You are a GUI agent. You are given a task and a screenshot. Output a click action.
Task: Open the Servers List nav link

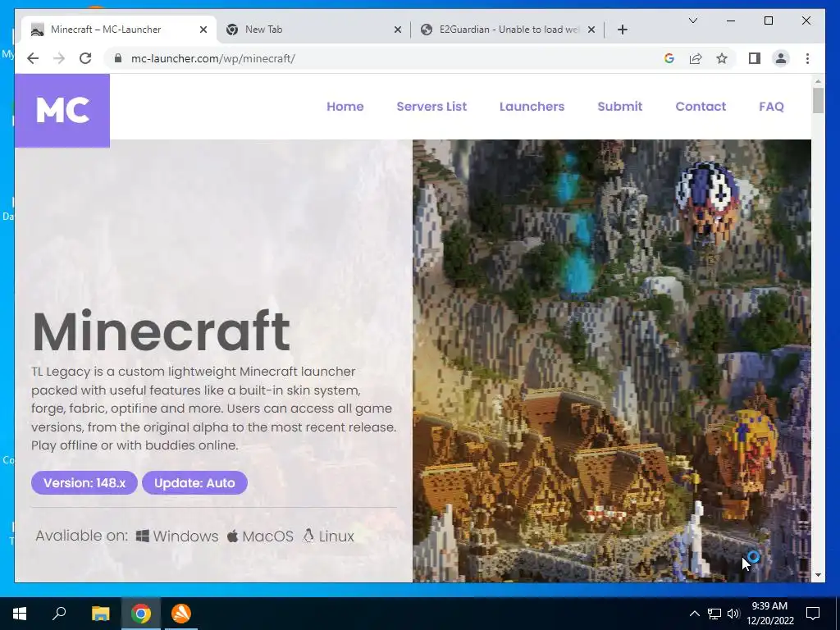click(x=431, y=107)
